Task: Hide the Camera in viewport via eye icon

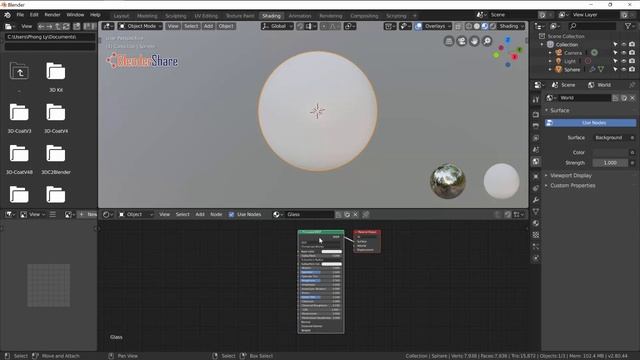Action: (624, 53)
